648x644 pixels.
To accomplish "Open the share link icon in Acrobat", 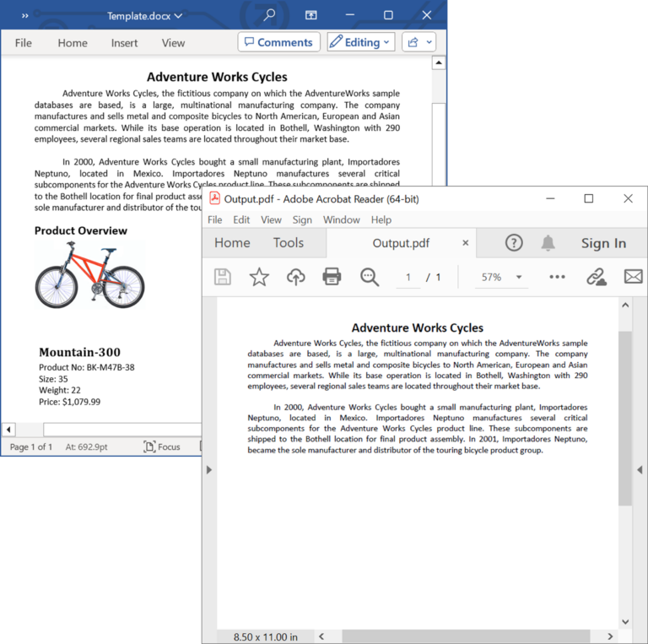I will point(597,277).
